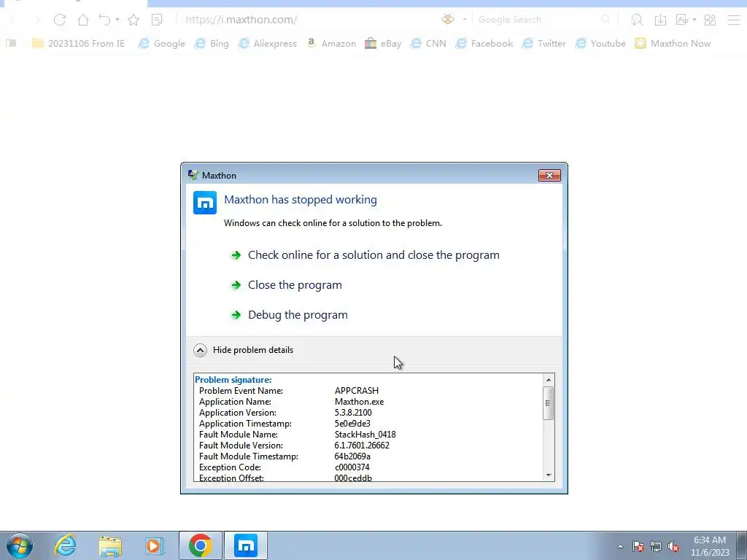747x560 pixels.
Task: Select the StackHash_0418 fault module value
Action: click(x=365, y=435)
